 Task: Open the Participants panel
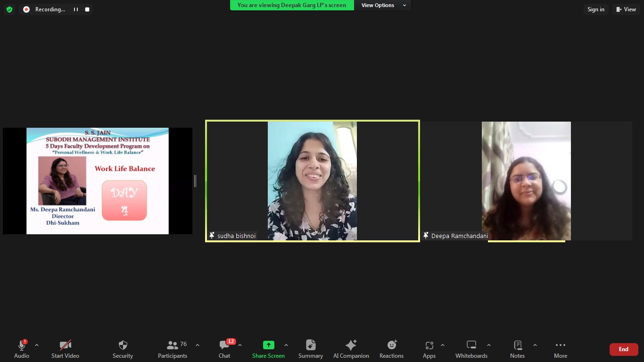173,349
